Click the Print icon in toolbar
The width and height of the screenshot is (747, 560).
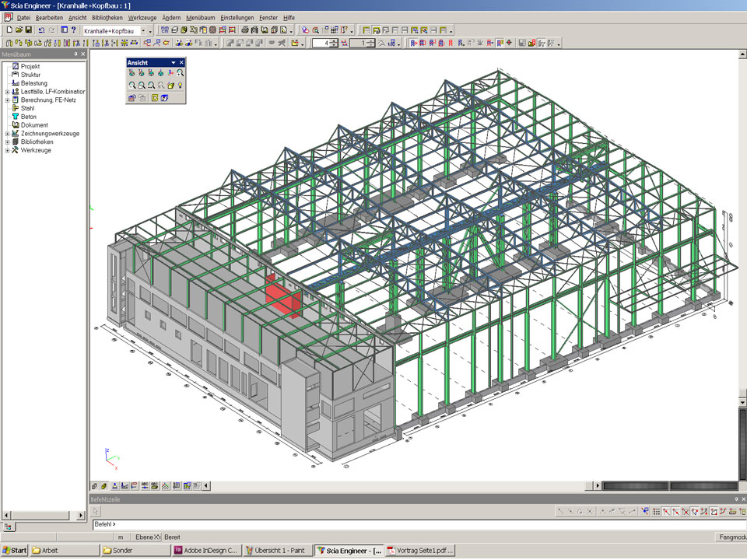point(244,30)
